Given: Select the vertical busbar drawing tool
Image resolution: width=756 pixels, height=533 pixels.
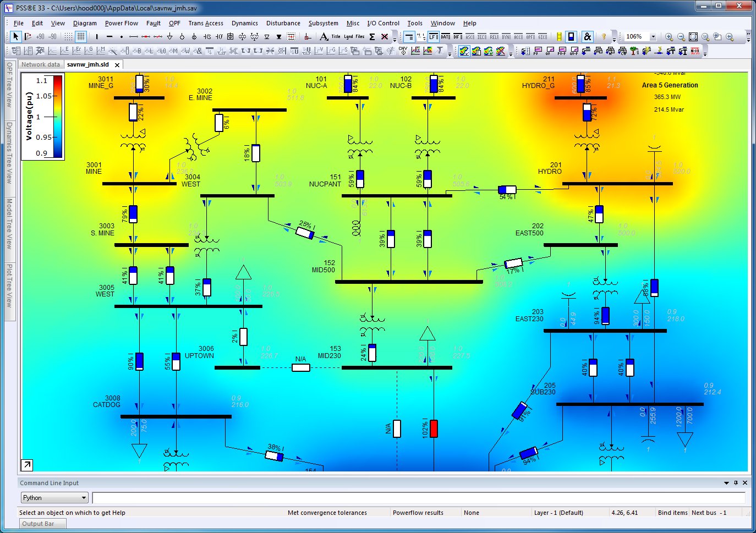Looking at the screenshot, I should point(97,37).
